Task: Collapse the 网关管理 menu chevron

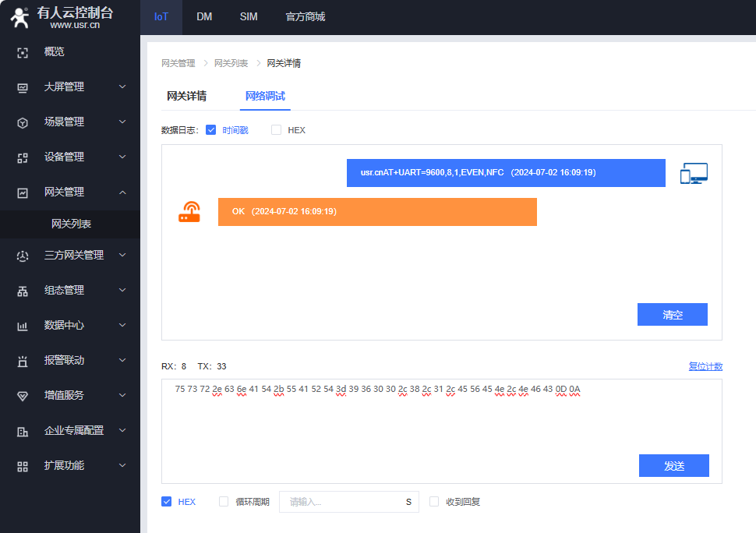Action: [122, 192]
